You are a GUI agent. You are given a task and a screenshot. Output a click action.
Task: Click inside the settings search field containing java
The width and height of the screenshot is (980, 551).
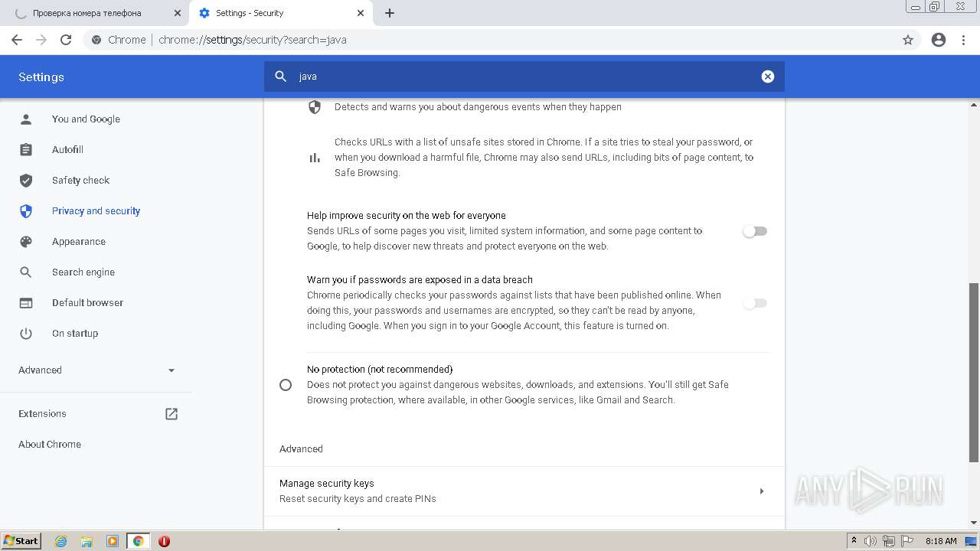[524, 77]
